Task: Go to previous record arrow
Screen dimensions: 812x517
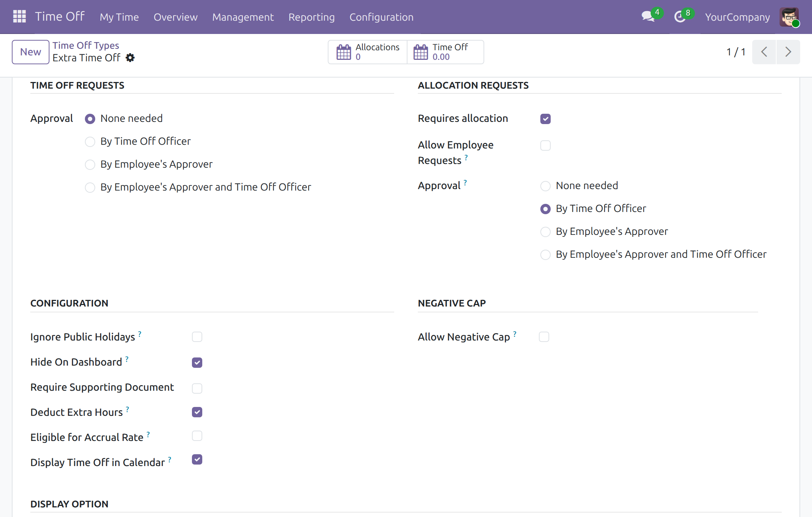Action: click(x=764, y=52)
